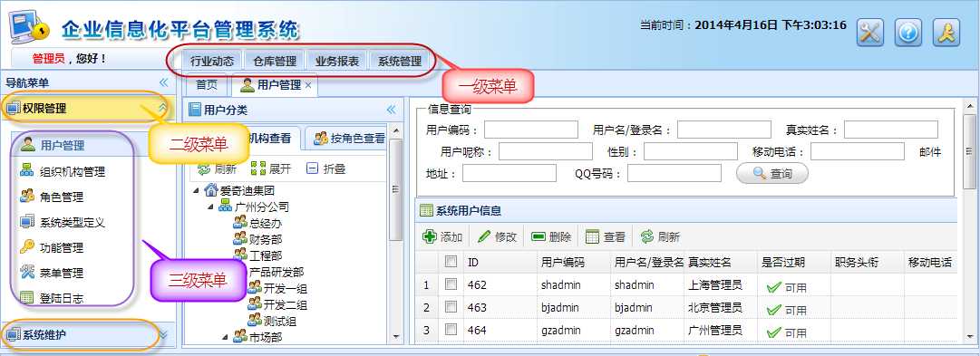
Task: Close the 用户管理 tab
Action: coord(308,85)
